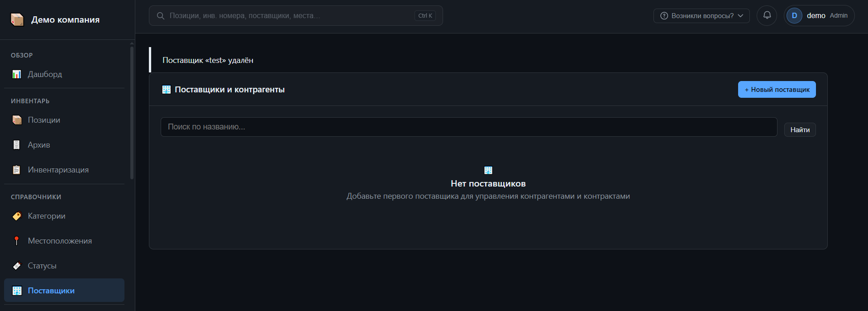Viewport: 868px width, 311px height.
Task: Click the Инвентаризация clipboard icon
Action: pyautogui.click(x=17, y=170)
